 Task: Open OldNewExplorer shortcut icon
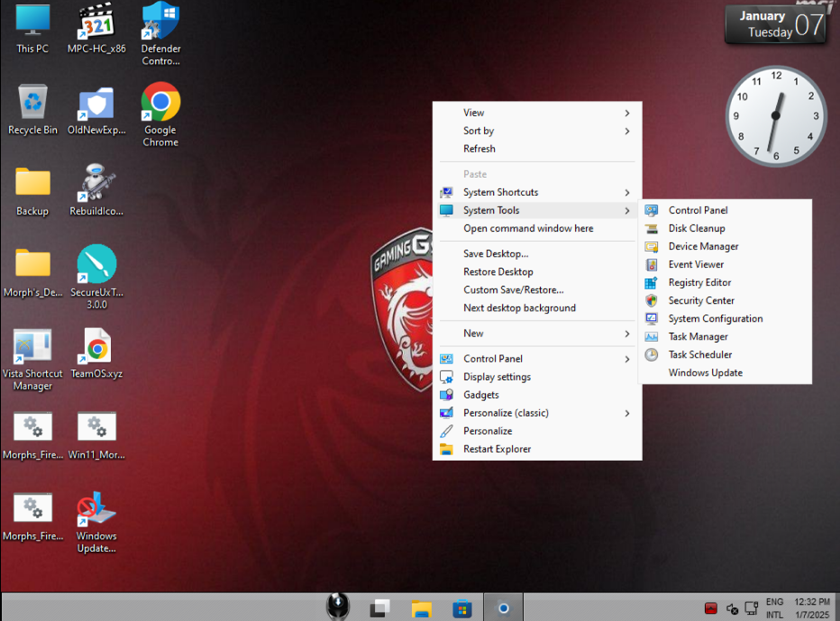(96, 109)
